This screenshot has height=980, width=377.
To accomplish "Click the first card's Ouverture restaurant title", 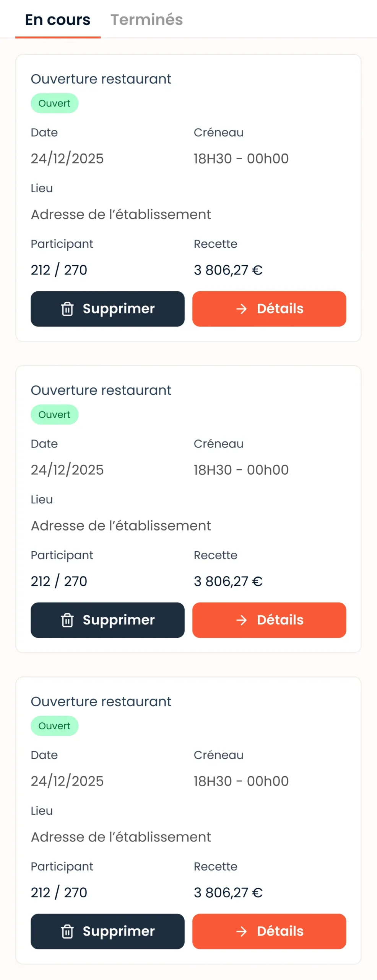I will click(x=101, y=79).
